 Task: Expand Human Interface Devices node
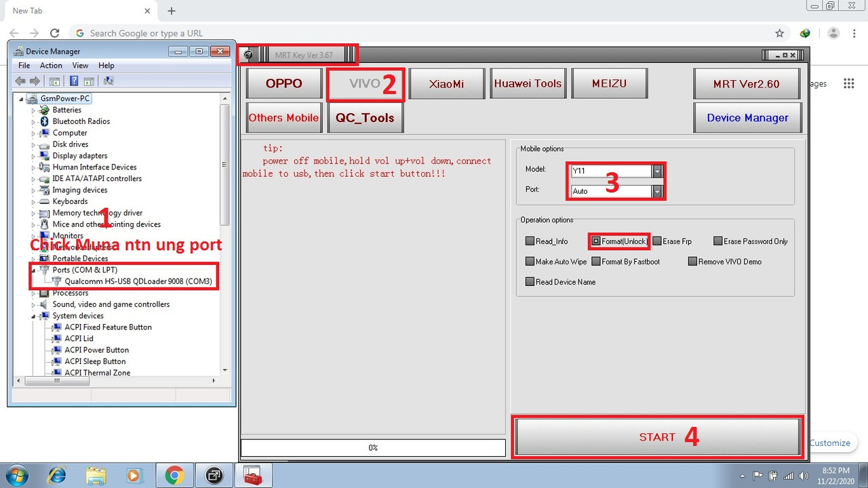pos(33,167)
